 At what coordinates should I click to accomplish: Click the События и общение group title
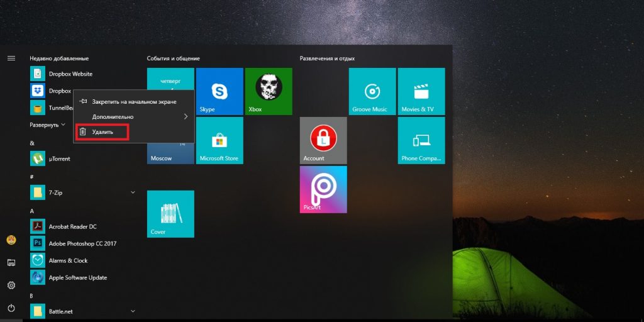[174, 58]
